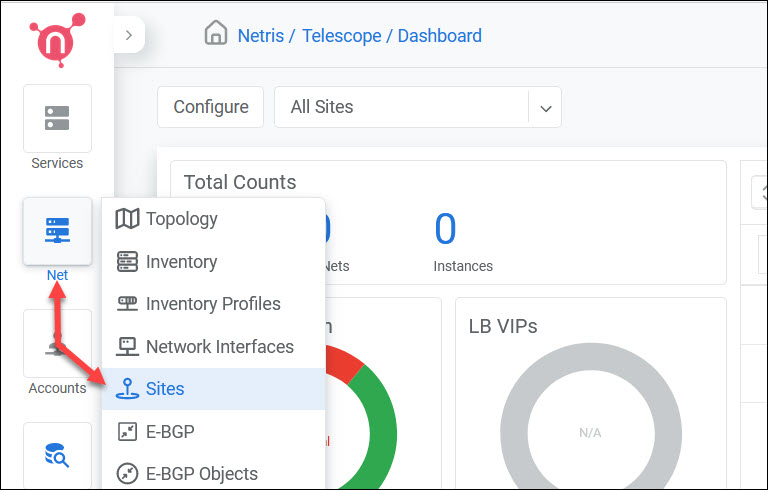Screen dimensions: 768x490
Task: Click the Topology map icon
Action: (127, 219)
